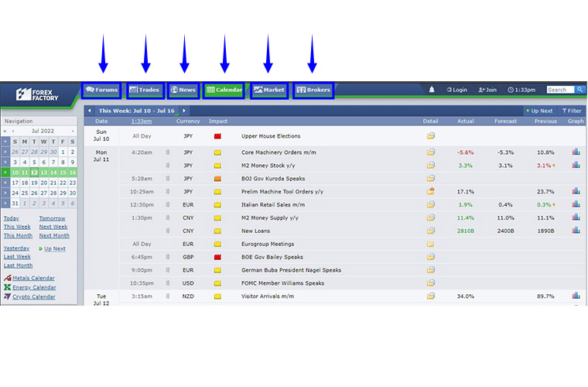Toggle alert for 1:30pm M2 Money Supply
This screenshot has height=387, width=588.
168,217
